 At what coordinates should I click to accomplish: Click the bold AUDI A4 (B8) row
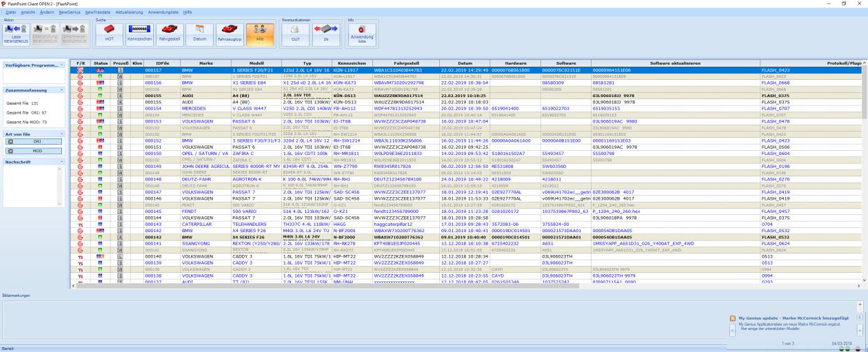(465, 95)
